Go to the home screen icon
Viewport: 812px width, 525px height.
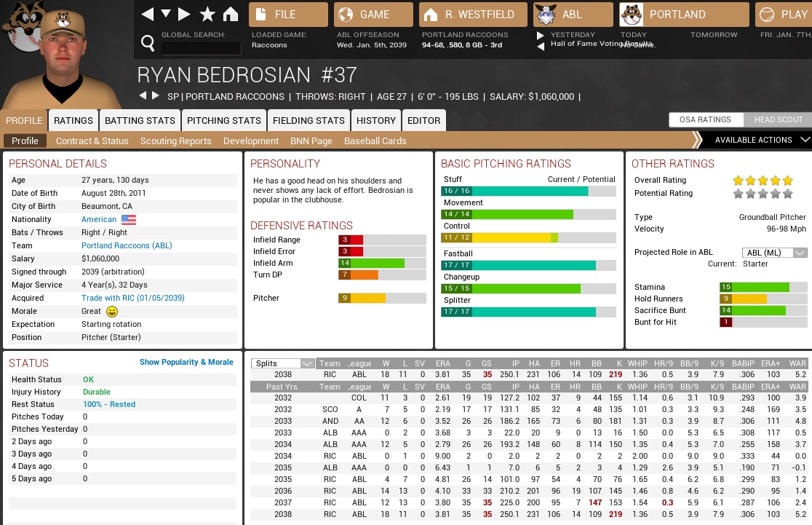click(x=231, y=15)
